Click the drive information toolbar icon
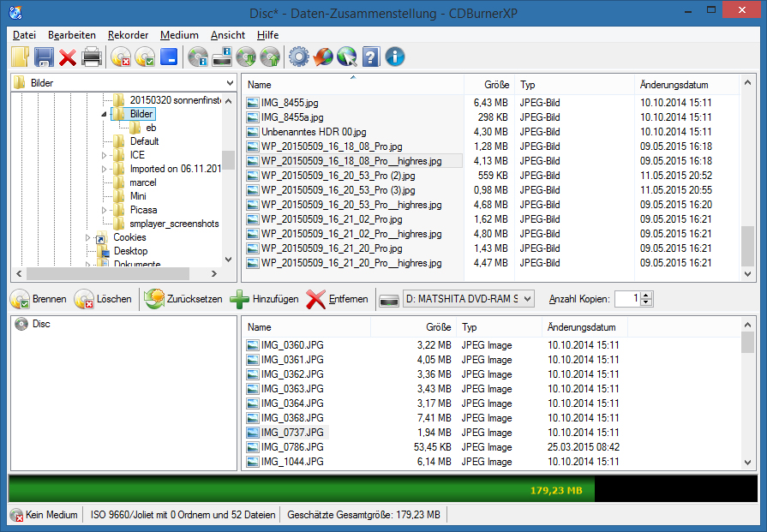Image resolution: width=767 pixels, height=532 pixels. (222, 57)
